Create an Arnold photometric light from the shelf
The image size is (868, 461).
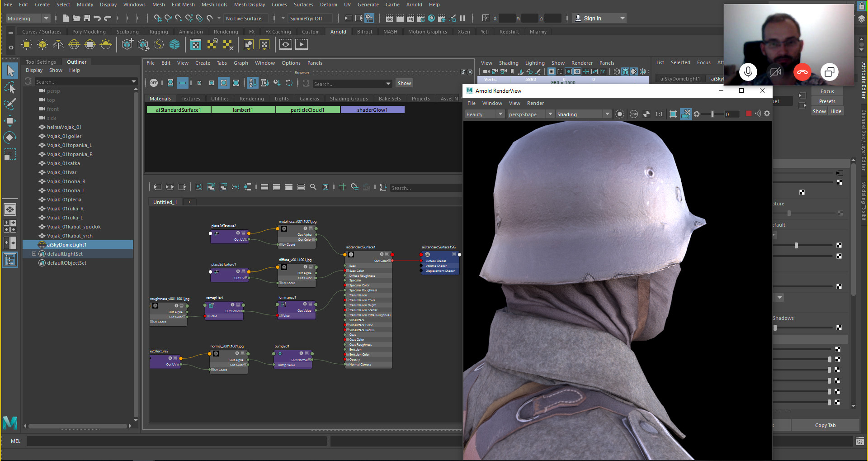[x=58, y=44]
